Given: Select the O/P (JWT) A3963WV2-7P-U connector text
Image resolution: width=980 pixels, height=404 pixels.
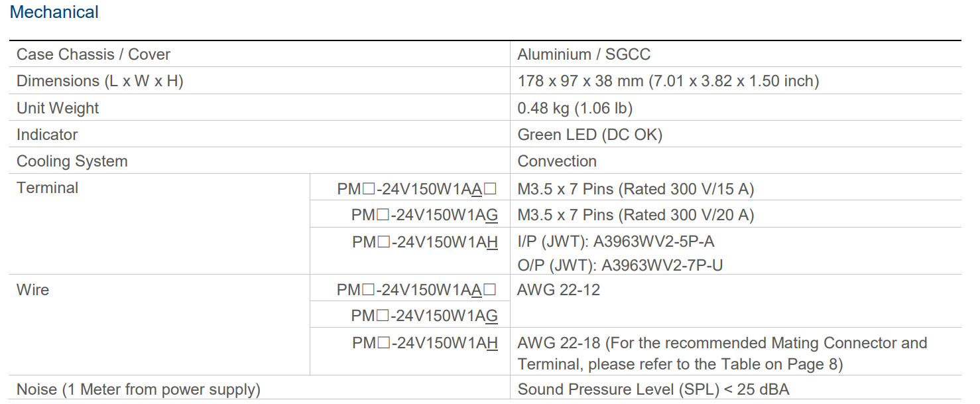Looking at the screenshot, I should 620,265.
